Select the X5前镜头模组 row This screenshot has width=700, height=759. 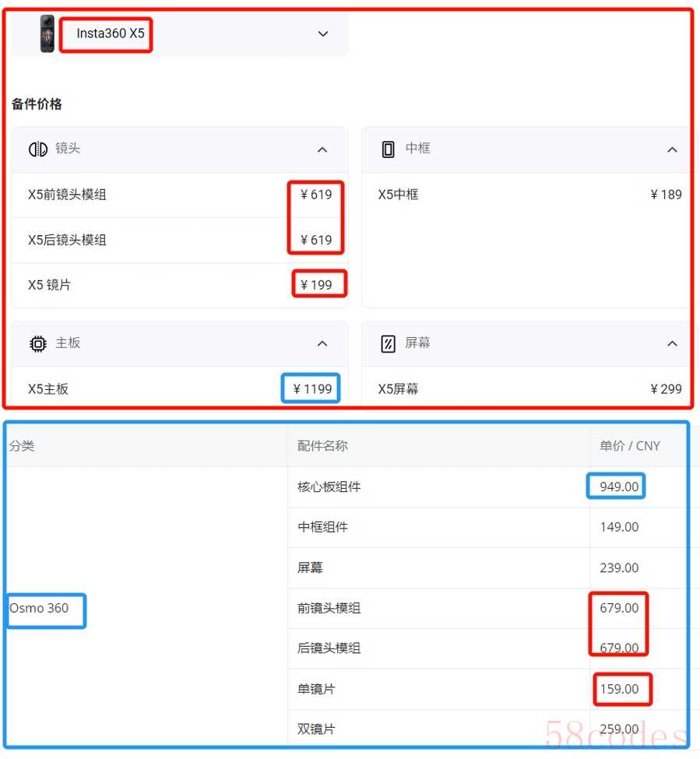[180, 195]
